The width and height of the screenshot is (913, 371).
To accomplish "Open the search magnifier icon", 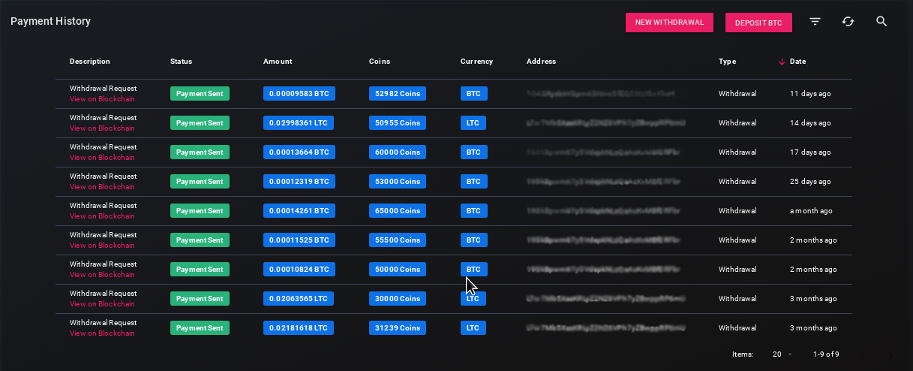I will 882,22.
